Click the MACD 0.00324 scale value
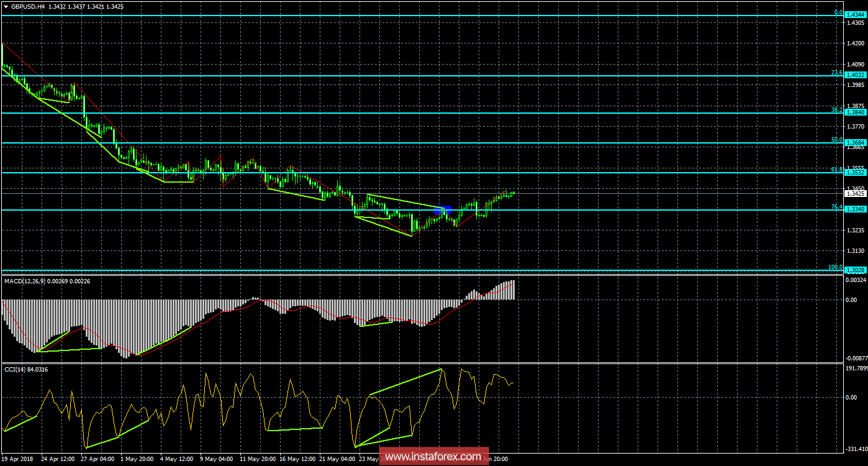 (856, 280)
